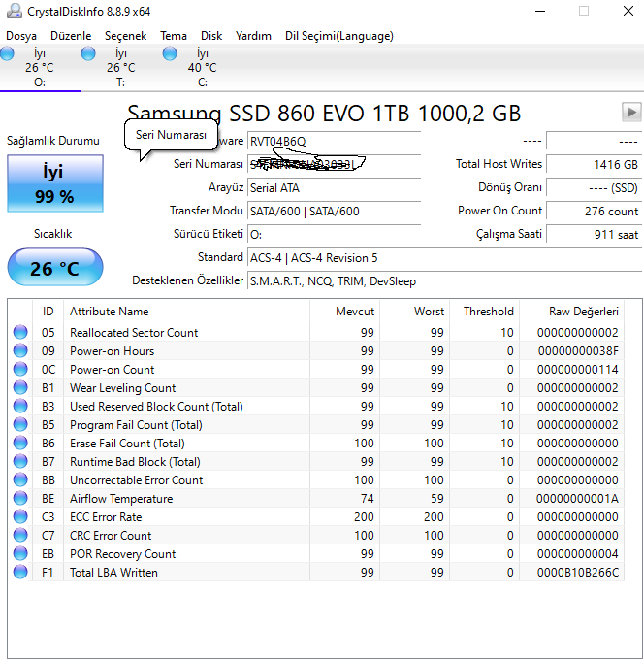644x659 pixels.
Task: Click status orb of Uncorrectable Error Count
Action: 20,479
